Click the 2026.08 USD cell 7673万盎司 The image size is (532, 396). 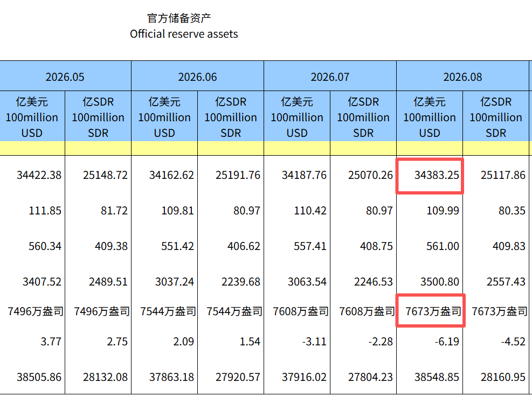[433, 311]
